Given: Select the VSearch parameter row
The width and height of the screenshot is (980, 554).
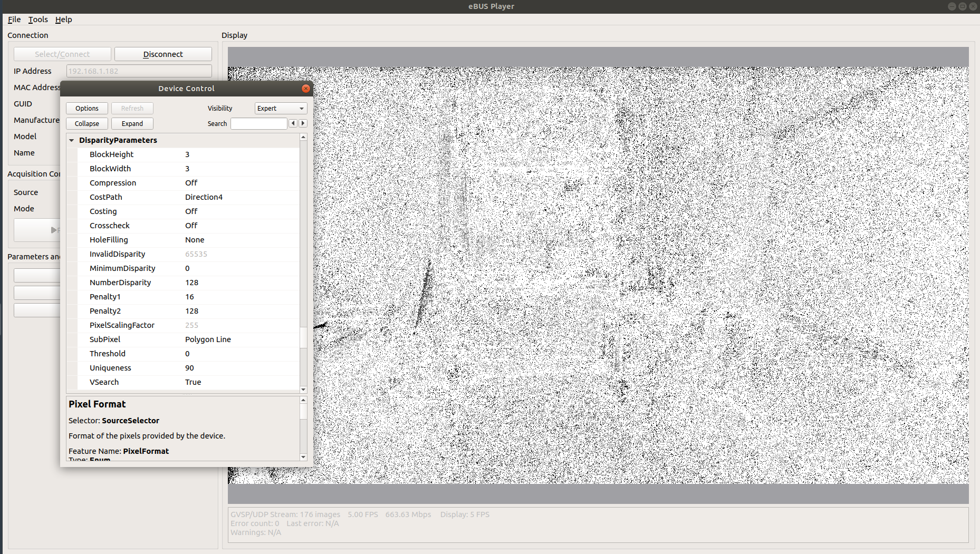Looking at the screenshot, I should [x=183, y=382].
